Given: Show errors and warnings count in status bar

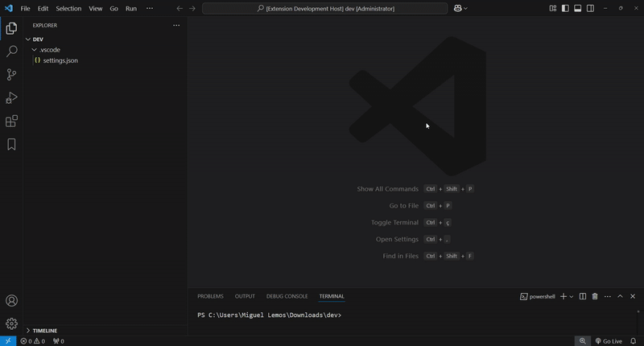Looking at the screenshot, I should point(33,341).
